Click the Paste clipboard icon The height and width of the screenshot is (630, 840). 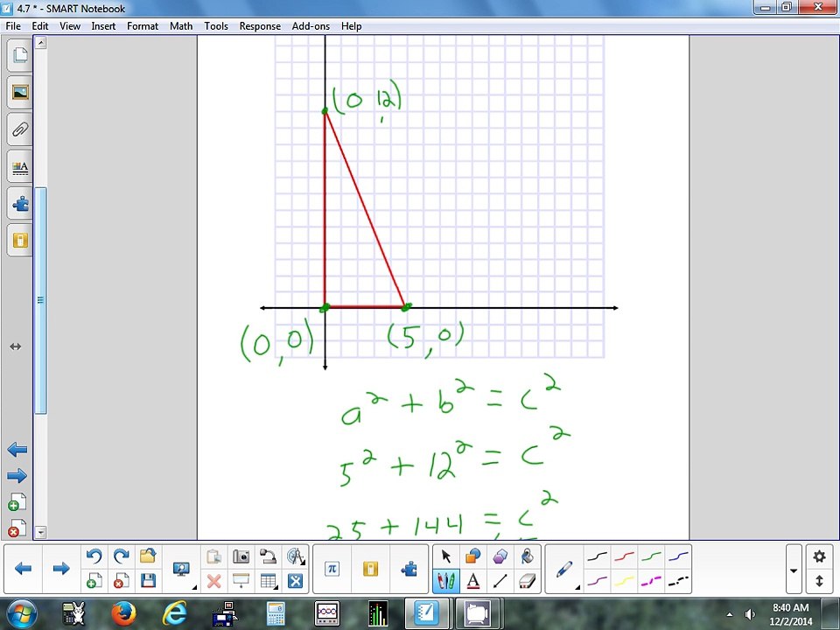(214, 556)
